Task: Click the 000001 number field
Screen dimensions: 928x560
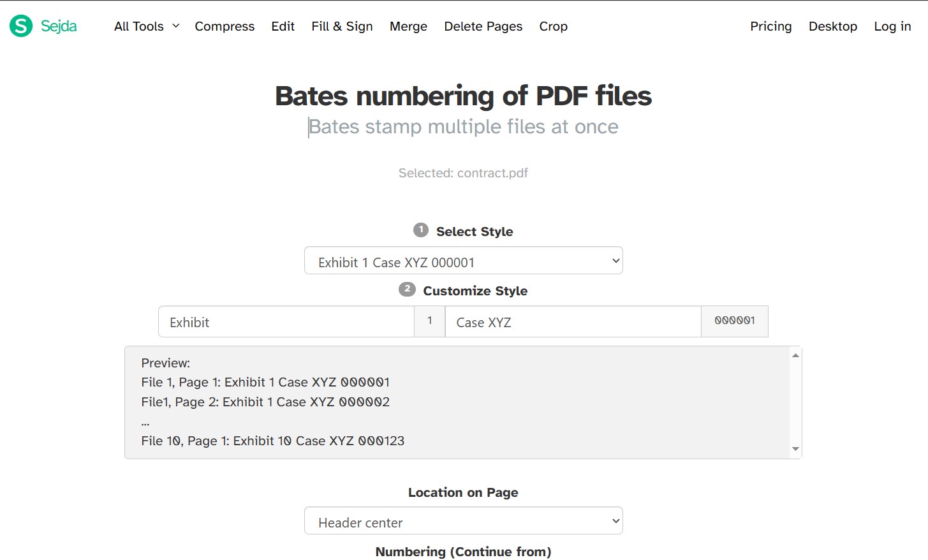Action: (734, 321)
